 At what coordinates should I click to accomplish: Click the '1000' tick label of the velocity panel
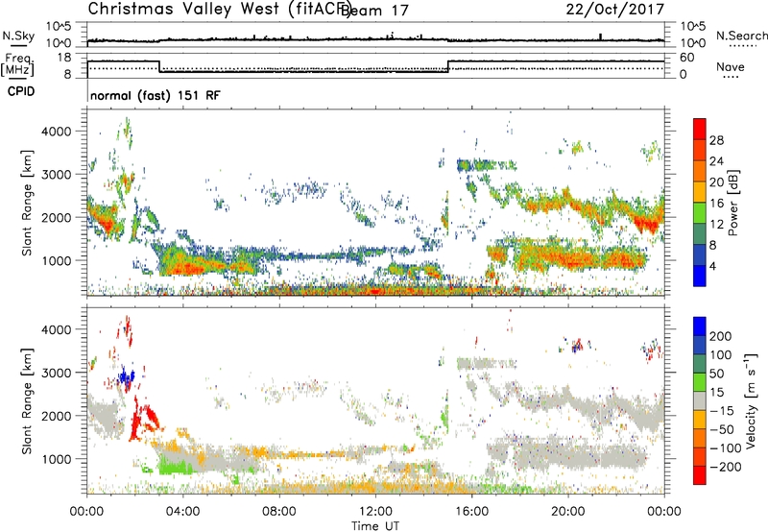56,459
